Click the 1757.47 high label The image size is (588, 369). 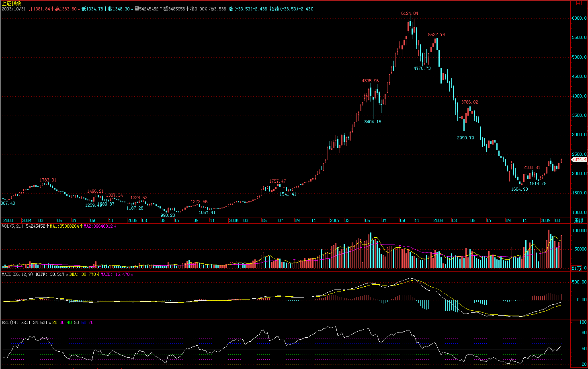pyautogui.click(x=277, y=181)
